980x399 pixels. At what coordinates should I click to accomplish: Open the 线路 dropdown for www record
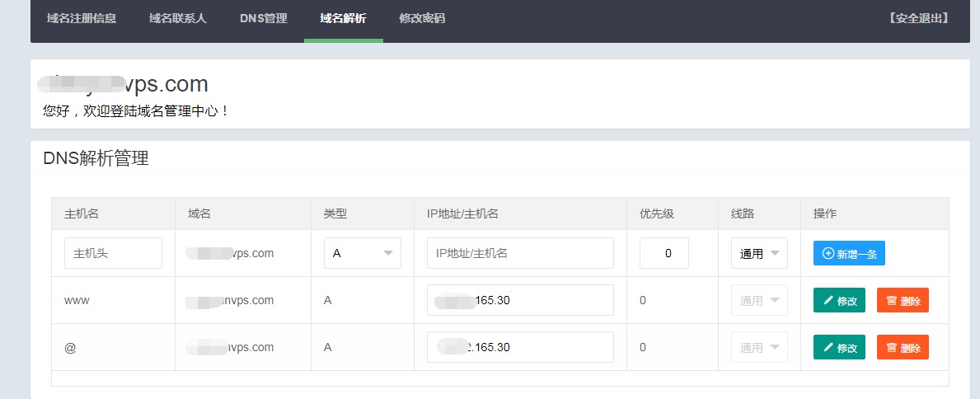click(x=758, y=301)
